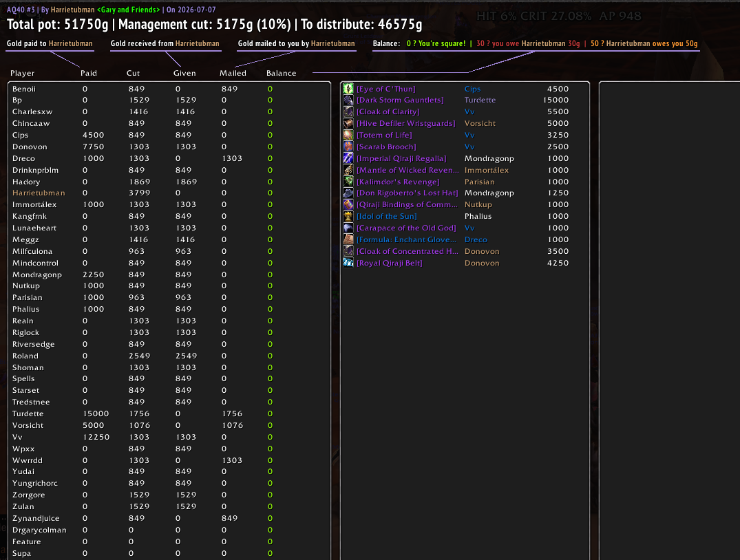Image resolution: width=740 pixels, height=560 pixels.
Task: Click the Carapace of the Old God icon
Action: tap(348, 228)
